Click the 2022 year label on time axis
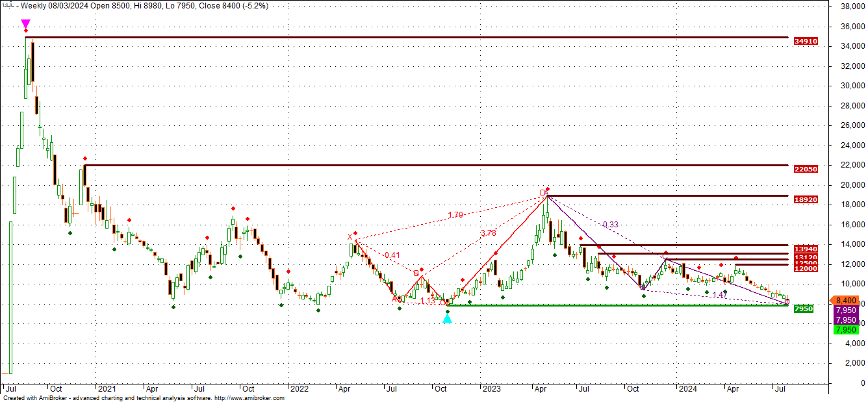The image size is (868, 402). 300,389
